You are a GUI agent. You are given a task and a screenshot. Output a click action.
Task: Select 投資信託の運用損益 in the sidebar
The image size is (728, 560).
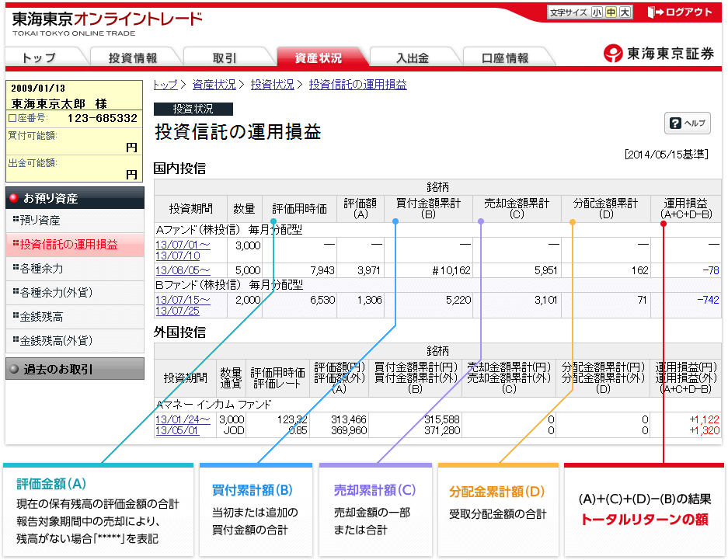[75, 245]
